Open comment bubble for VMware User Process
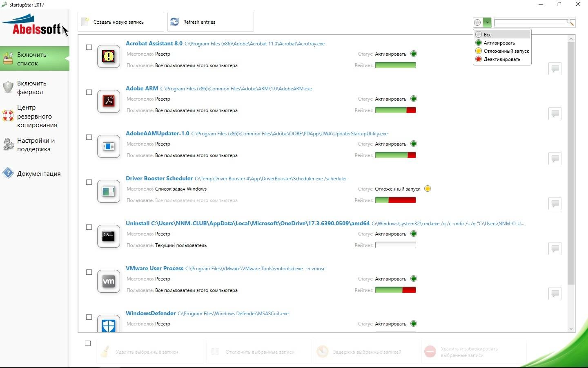Image resolution: width=588 pixels, height=368 pixels. point(555,294)
